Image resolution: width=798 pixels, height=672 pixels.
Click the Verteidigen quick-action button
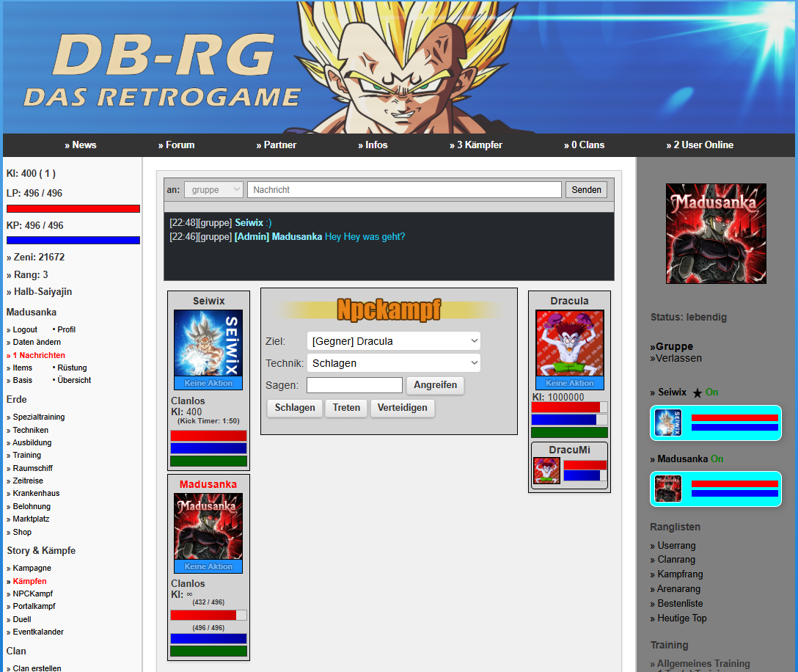tap(402, 408)
